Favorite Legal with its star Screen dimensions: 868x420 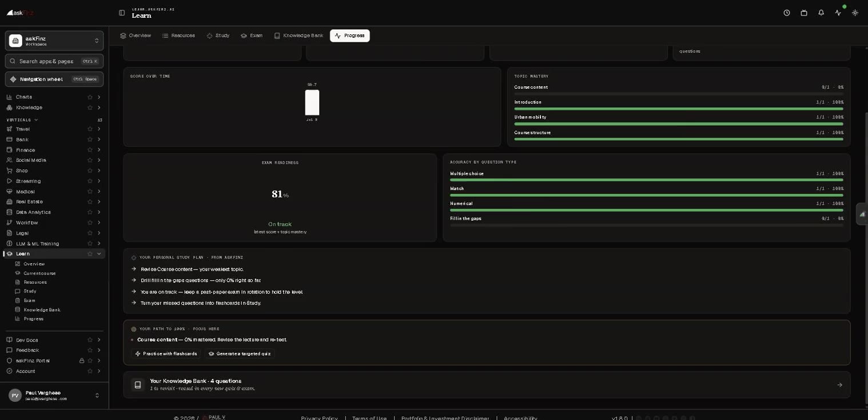[90, 233]
